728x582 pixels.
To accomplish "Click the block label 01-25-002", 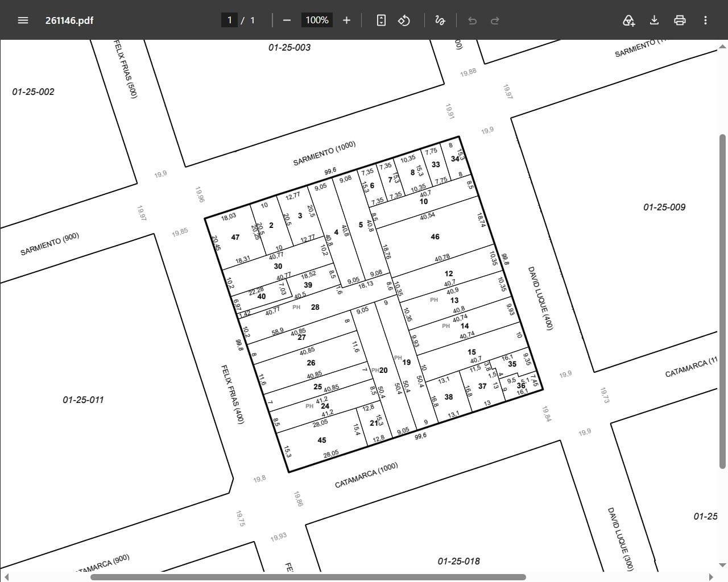I will 33,92.
